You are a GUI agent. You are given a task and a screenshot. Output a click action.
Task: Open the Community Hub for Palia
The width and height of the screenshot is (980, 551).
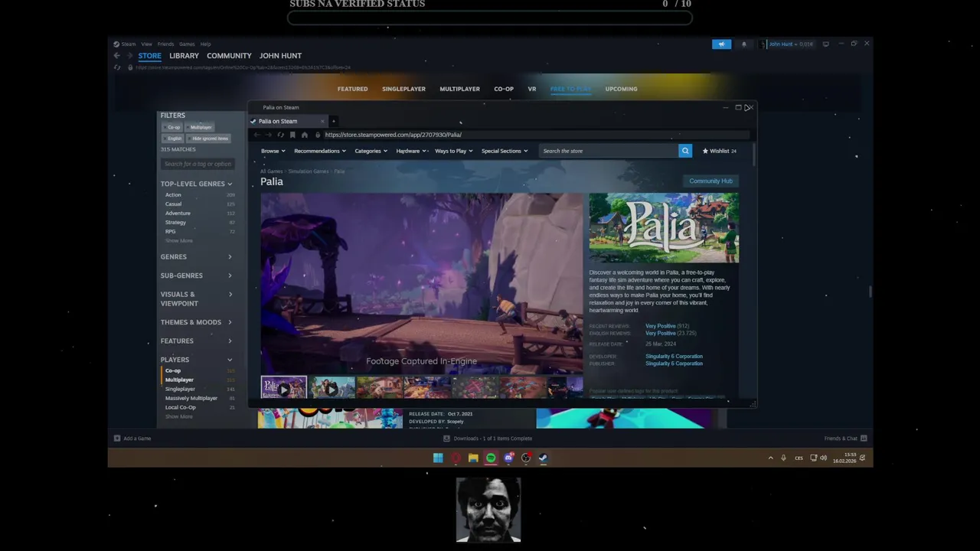710,181
